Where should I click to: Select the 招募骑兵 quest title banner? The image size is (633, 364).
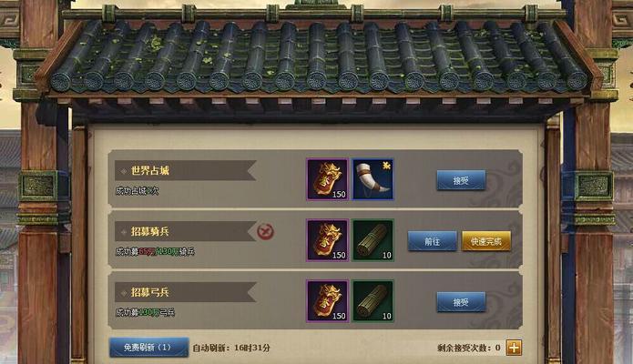point(185,231)
